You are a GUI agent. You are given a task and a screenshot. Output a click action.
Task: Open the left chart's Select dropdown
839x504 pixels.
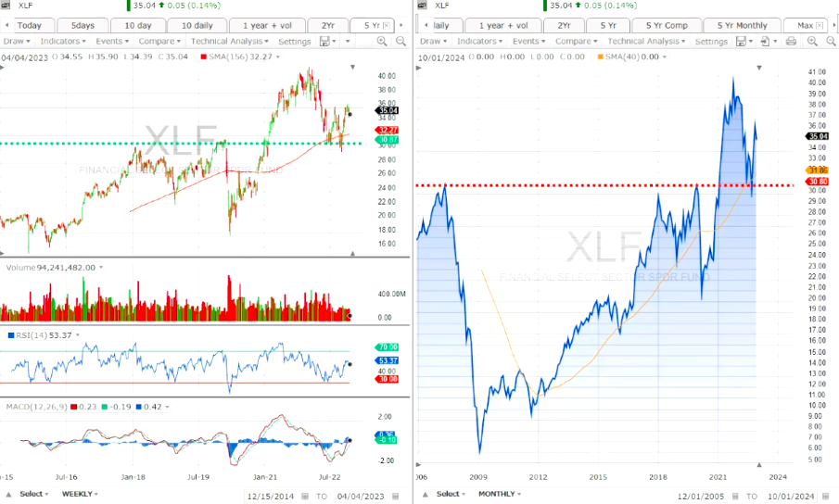point(34,494)
